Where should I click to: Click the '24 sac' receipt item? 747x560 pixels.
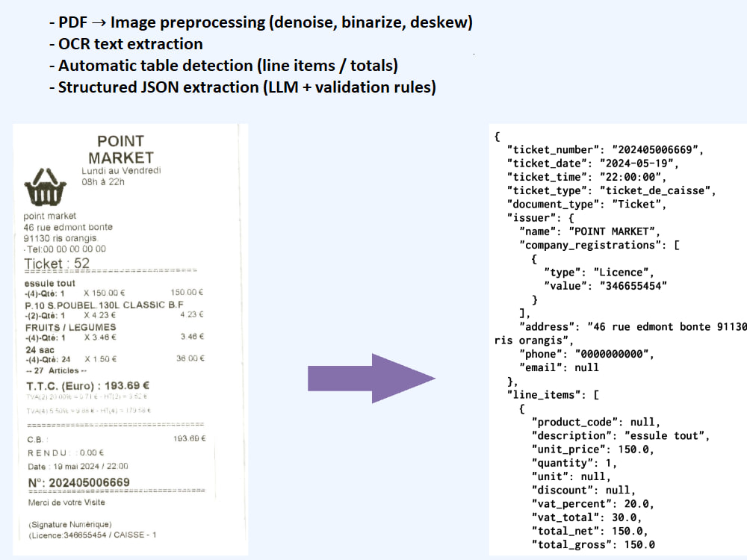40,349
